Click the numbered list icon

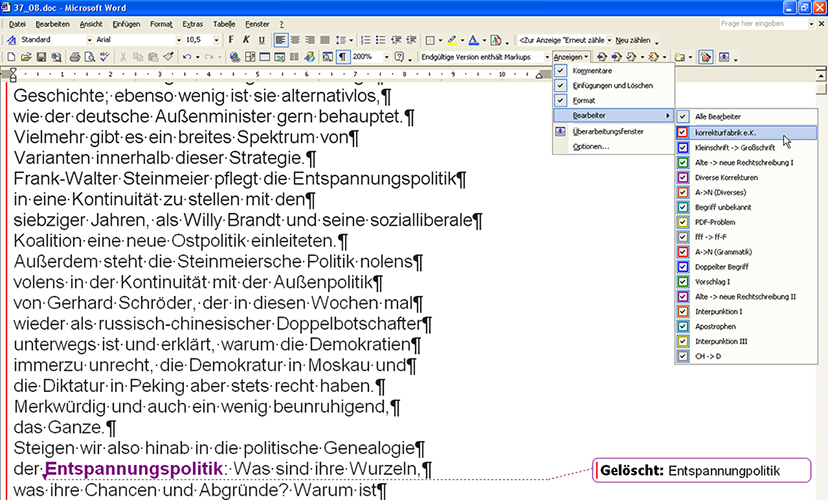365,40
